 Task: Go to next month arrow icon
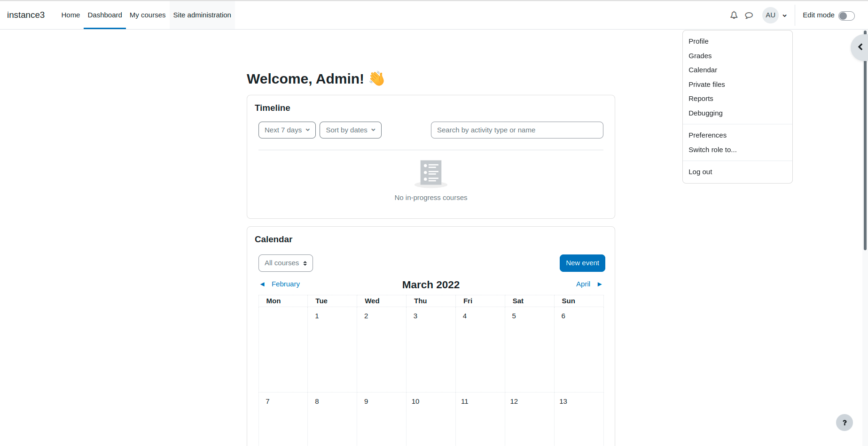coord(600,284)
